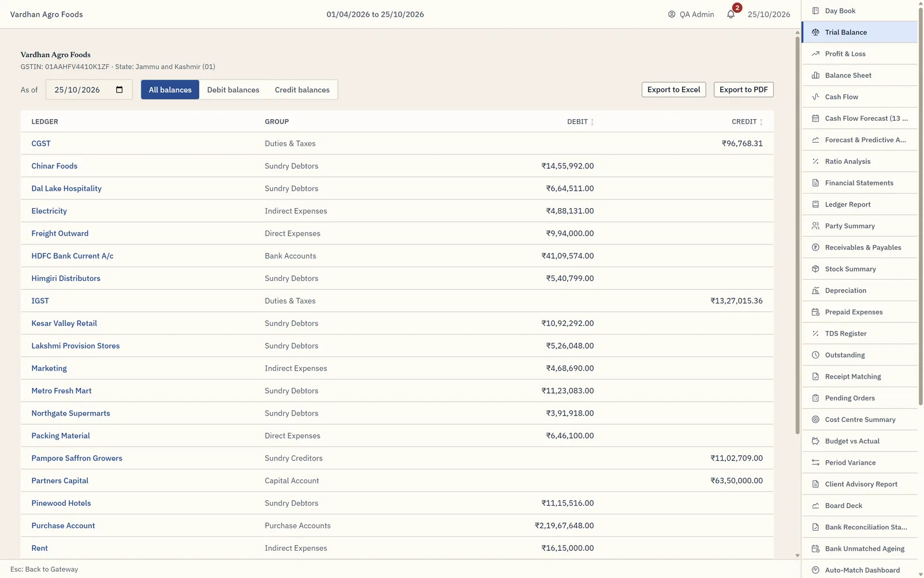Select the All balances filter

[x=170, y=90]
